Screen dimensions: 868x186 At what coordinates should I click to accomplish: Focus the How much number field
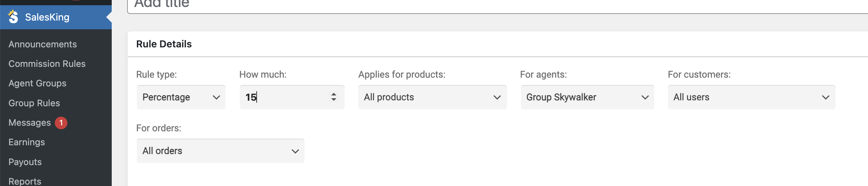292,97
